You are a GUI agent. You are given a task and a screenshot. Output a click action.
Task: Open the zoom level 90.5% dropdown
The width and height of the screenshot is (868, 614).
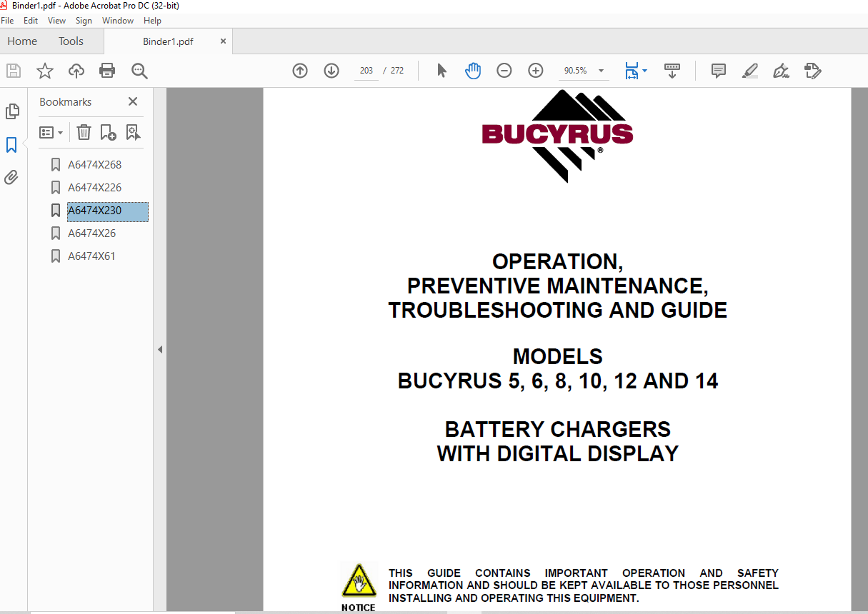click(601, 71)
